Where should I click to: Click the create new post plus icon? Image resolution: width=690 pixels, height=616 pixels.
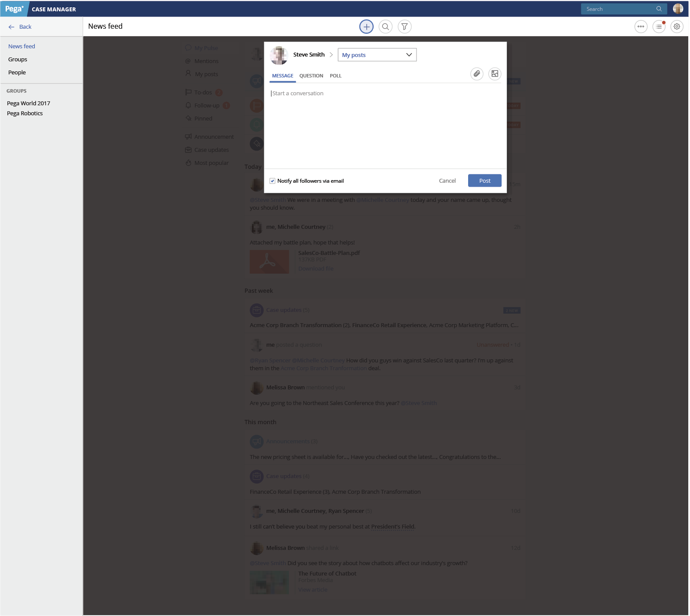[x=366, y=27]
